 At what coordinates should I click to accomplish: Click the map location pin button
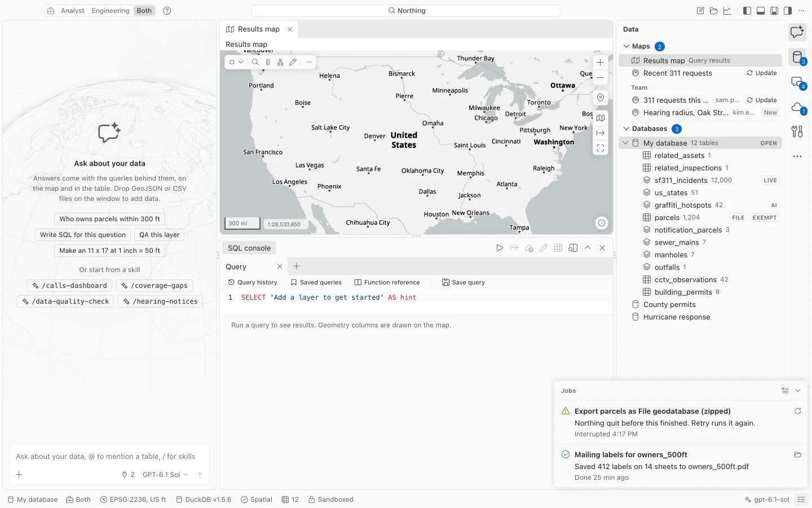coord(601,98)
